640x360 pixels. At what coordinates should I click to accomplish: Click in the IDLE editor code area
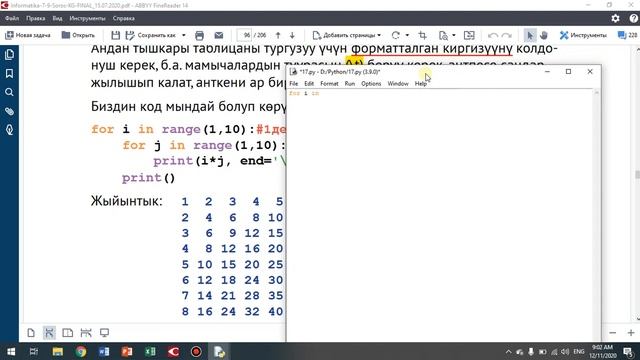click(x=440, y=215)
